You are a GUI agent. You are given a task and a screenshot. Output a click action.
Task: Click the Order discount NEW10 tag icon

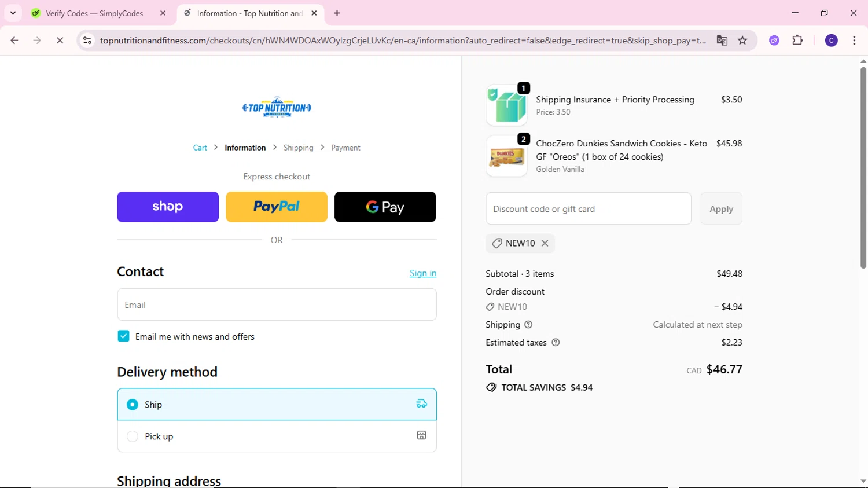[490, 307]
